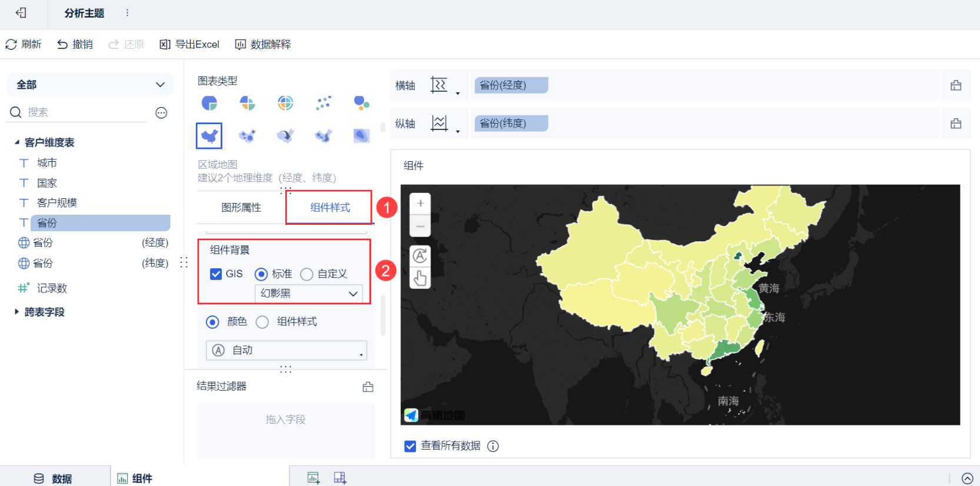This screenshot has width=980, height=486.
Task: Click the map auto-fit (A) icon
Action: 420,256
